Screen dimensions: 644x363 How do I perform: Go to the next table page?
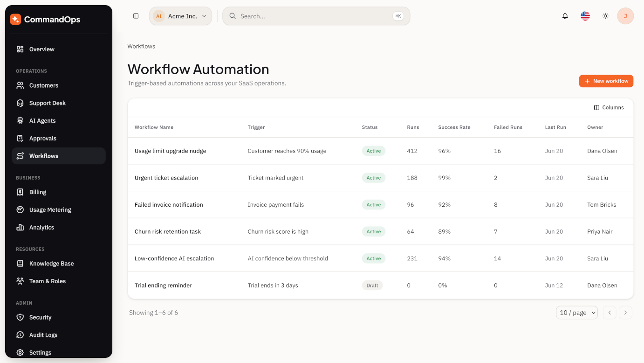pos(625,313)
